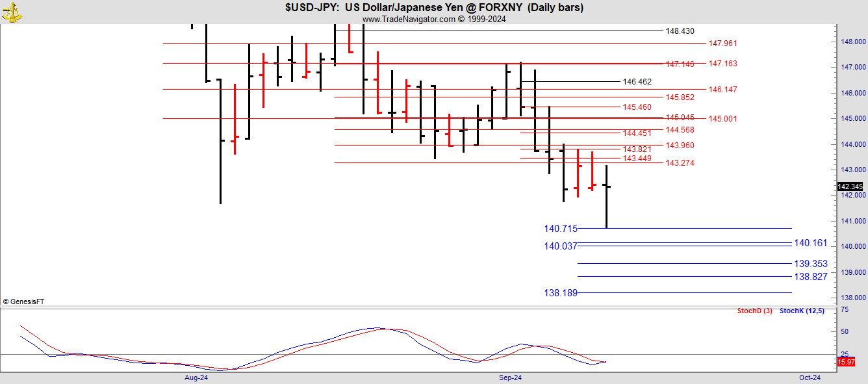868x384 pixels.
Task: Select the 146.462 black level label
Action: (637, 82)
